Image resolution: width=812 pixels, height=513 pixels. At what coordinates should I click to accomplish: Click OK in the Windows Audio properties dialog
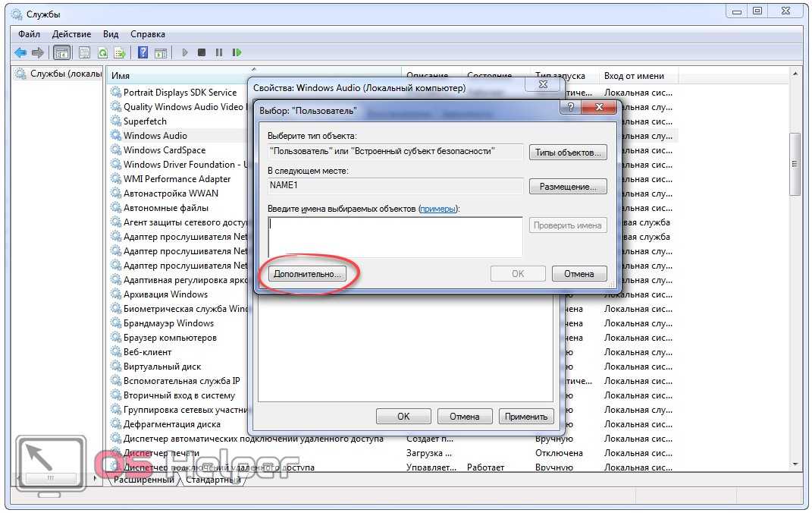(403, 416)
